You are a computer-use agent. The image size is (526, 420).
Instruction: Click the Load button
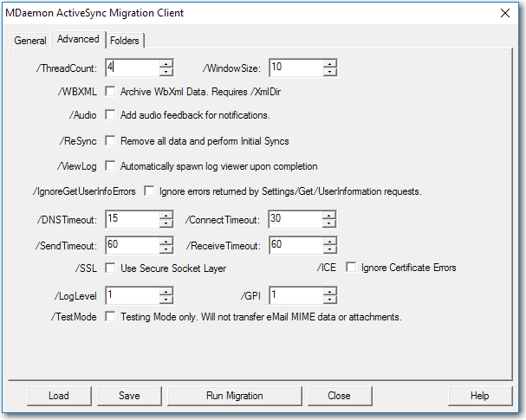59,396
